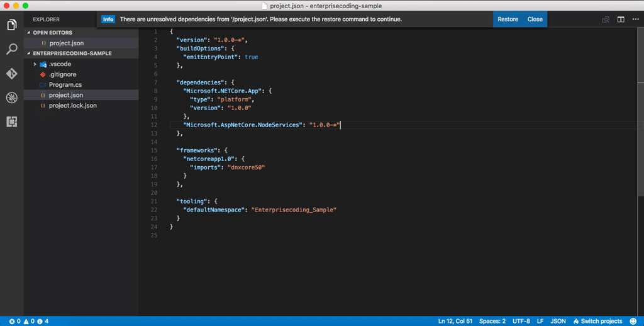Click the Program.cs C# file icon
This screenshot has height=326, width=644.
(43, 85)
